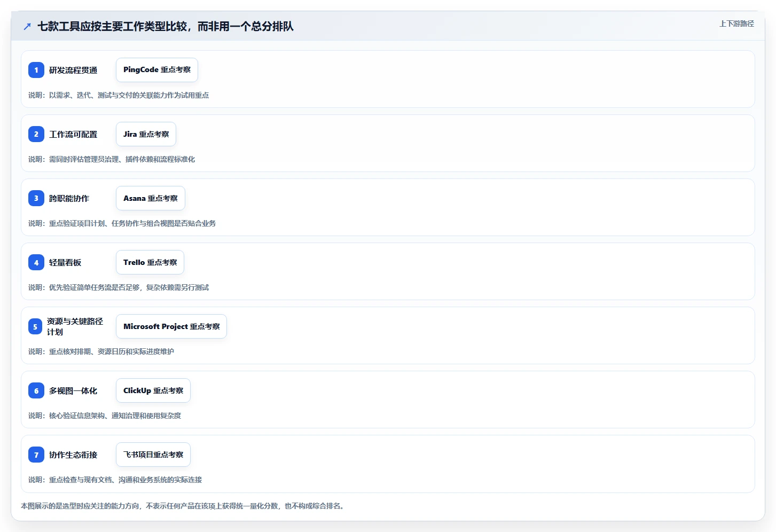Select the 多视图一体化 label
This screenshot has width=776, height=532.
(73, 390)
